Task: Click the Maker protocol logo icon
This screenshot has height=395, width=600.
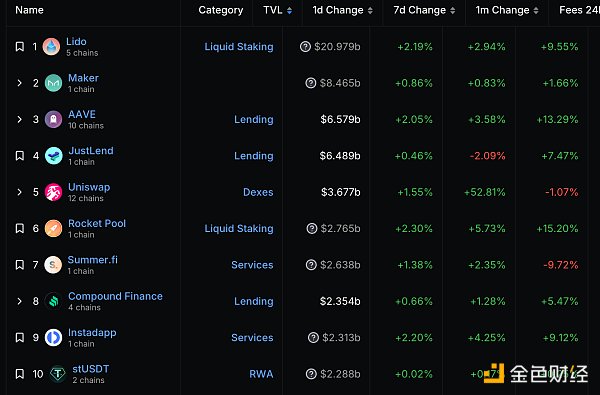Action: pyautogui.click(x=53, y=83)
